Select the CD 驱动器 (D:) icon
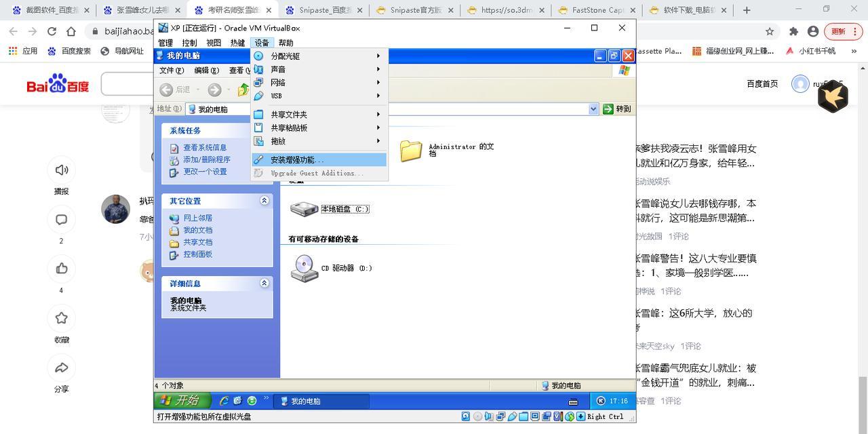Screen dimensions: 868x434 click(x=304, y=269)
